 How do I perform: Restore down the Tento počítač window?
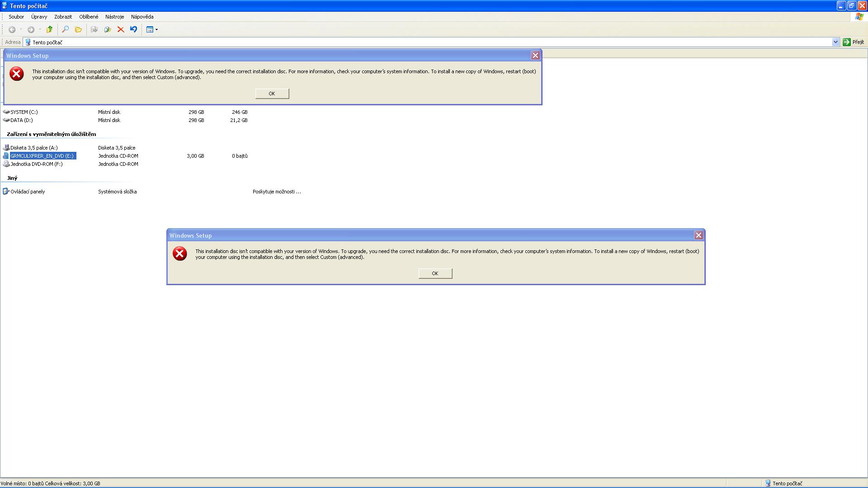click(852, 6)
